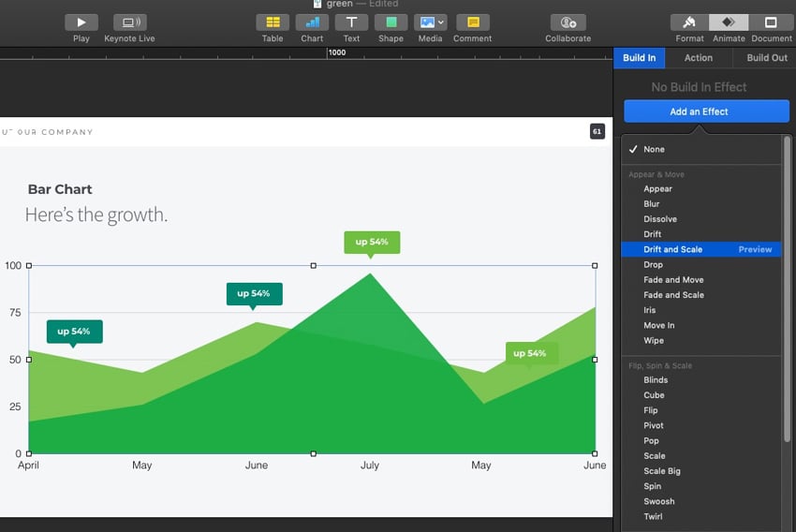Add a Comment using the toolbar icon
This screenshot has width=796, height=532.
click(473, 22)
